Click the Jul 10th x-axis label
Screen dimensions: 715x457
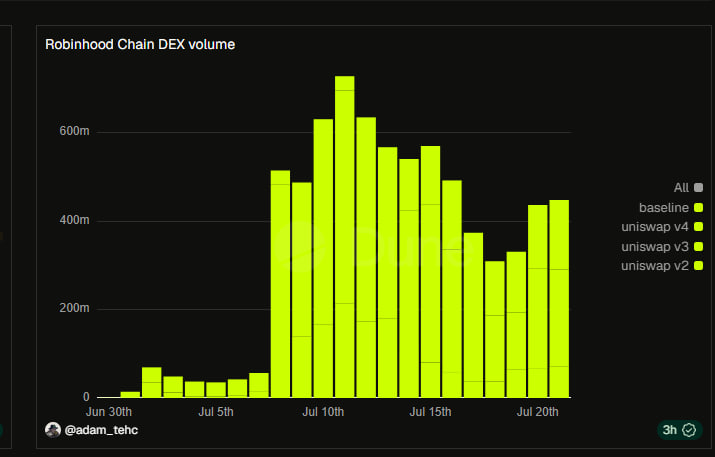pyautogui.click(x=323, y=412)
